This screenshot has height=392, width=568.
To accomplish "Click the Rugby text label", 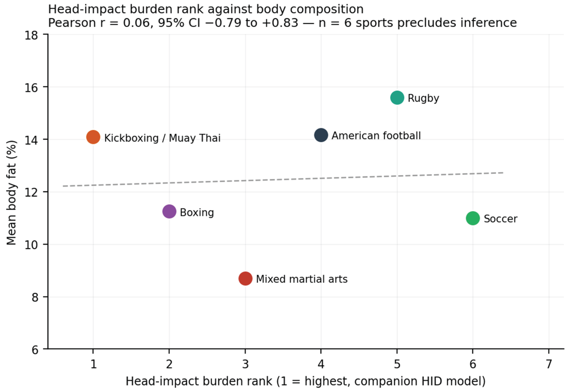I will (x=423, y=98).
